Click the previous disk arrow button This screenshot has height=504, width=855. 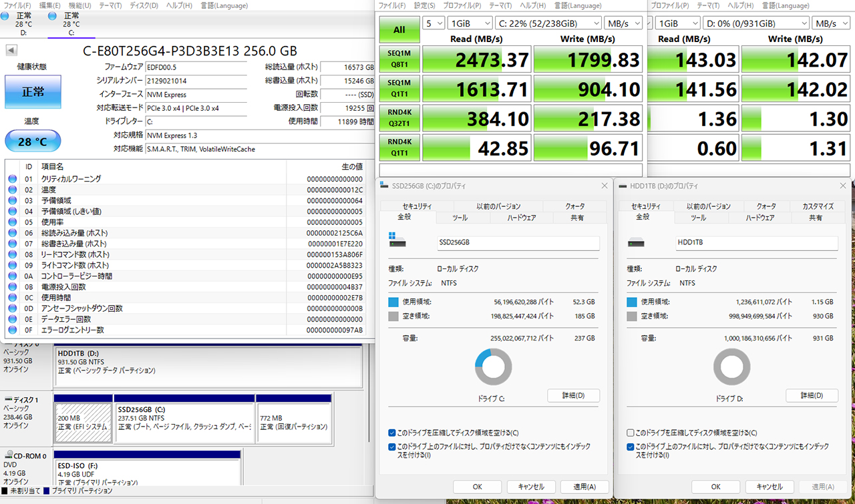coord(12,51)
